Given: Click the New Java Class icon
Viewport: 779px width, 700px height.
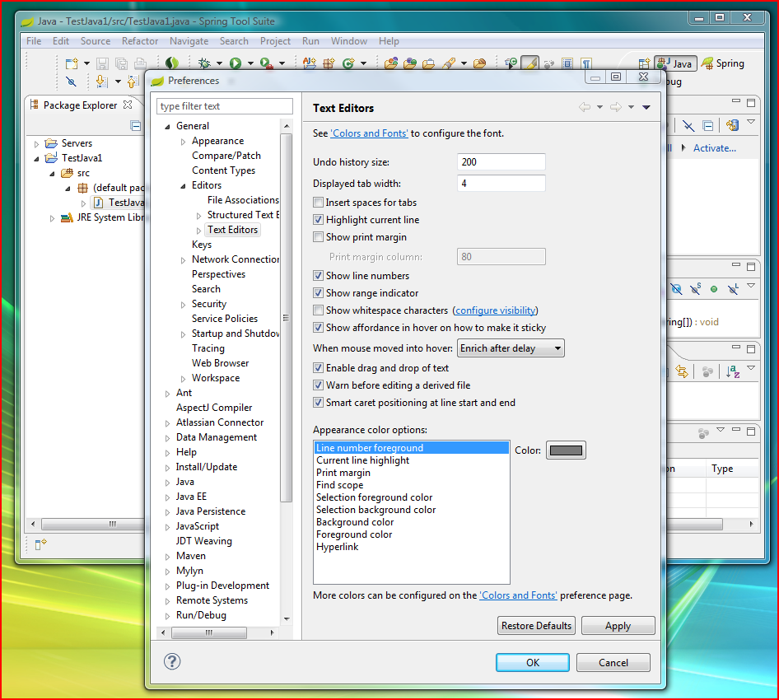Looking at the screenshot, I should [x=349, y=63].
